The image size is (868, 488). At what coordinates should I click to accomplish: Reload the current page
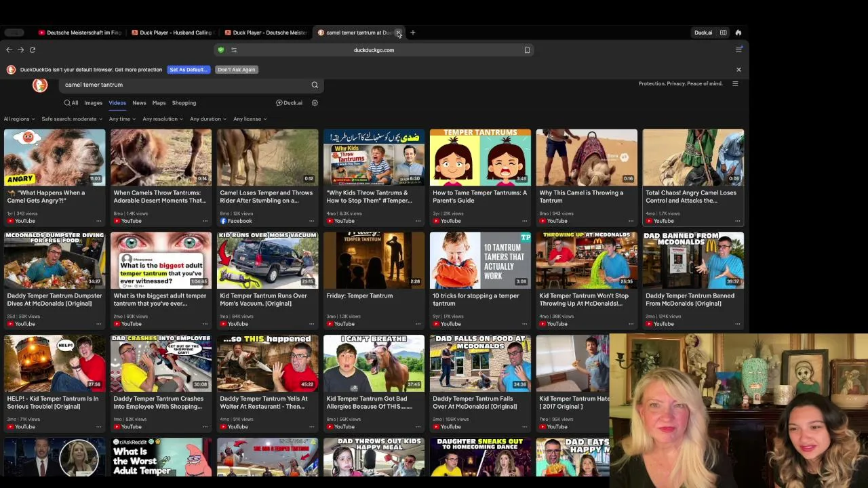pyautogui.click(x=32, y=49)
